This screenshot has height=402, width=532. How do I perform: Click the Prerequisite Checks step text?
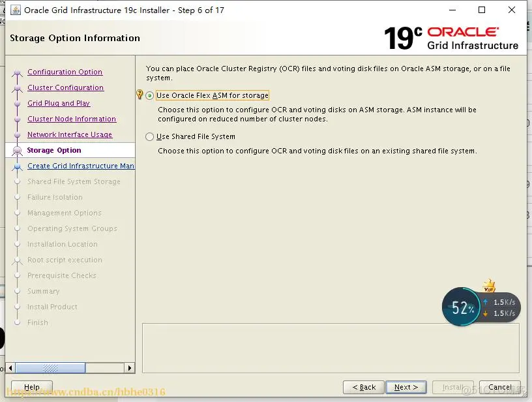pos(62,275)
